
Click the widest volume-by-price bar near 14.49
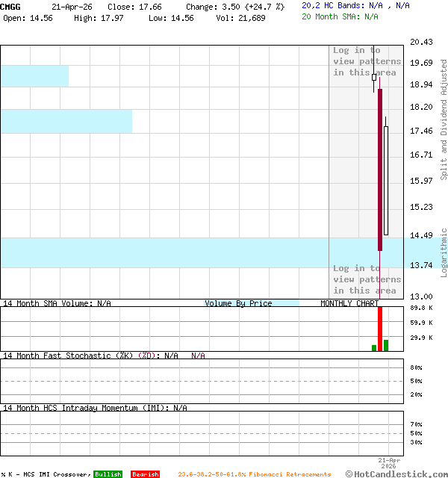(164, 252)
